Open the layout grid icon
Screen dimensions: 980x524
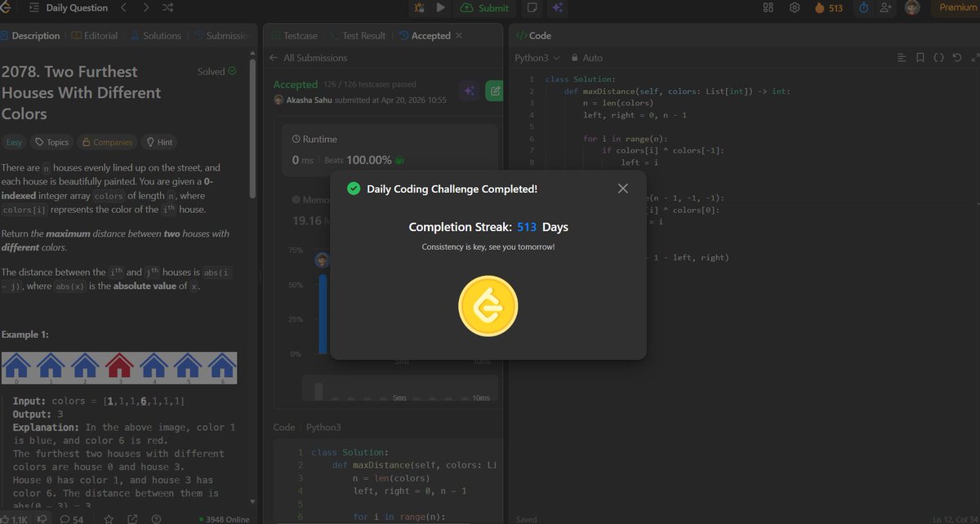[768, 7]
